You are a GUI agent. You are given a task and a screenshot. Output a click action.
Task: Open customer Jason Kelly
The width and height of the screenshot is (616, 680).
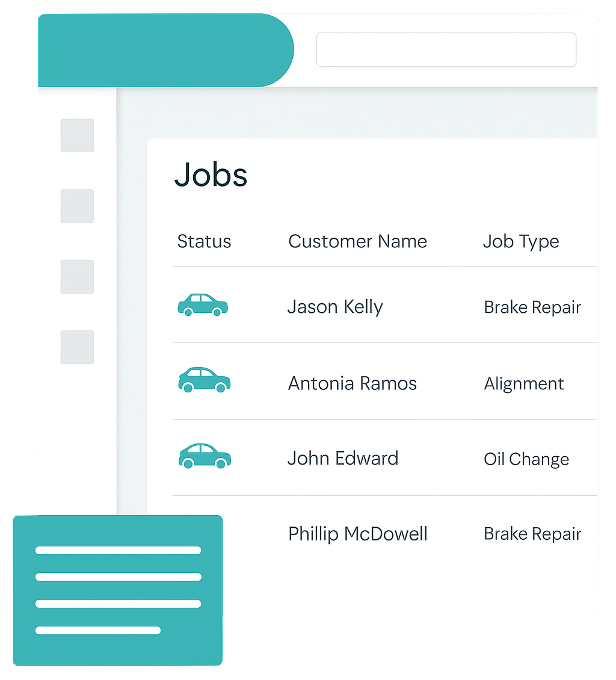tap(335, 307)
